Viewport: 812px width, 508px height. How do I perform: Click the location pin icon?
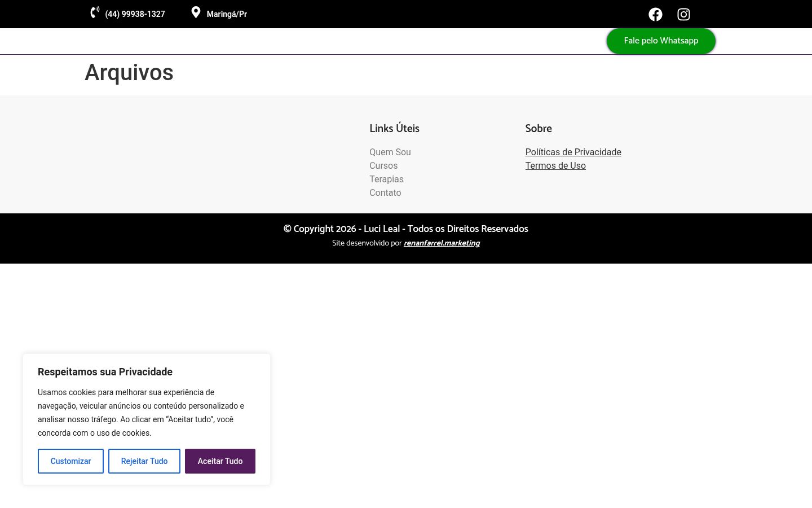[196, 12]
